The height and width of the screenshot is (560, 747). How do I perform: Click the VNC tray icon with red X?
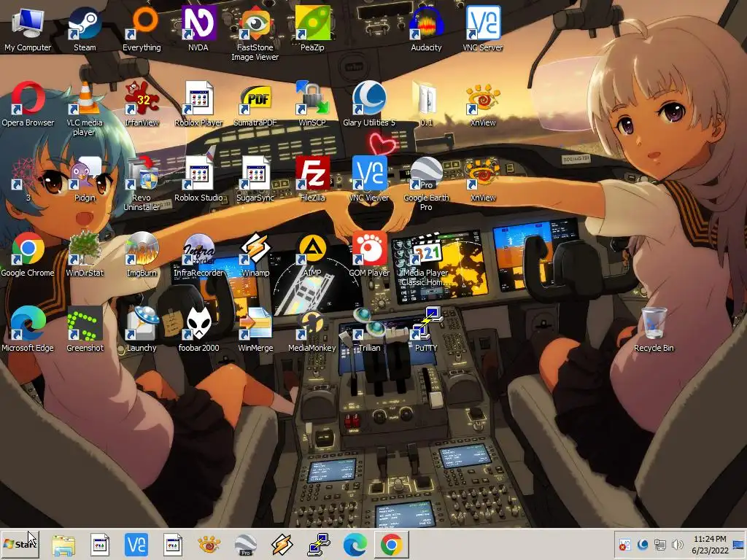tap(624, 544)
